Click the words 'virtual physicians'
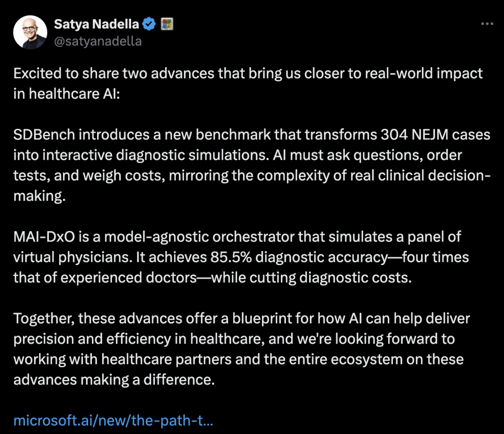 tap(72, 258)
